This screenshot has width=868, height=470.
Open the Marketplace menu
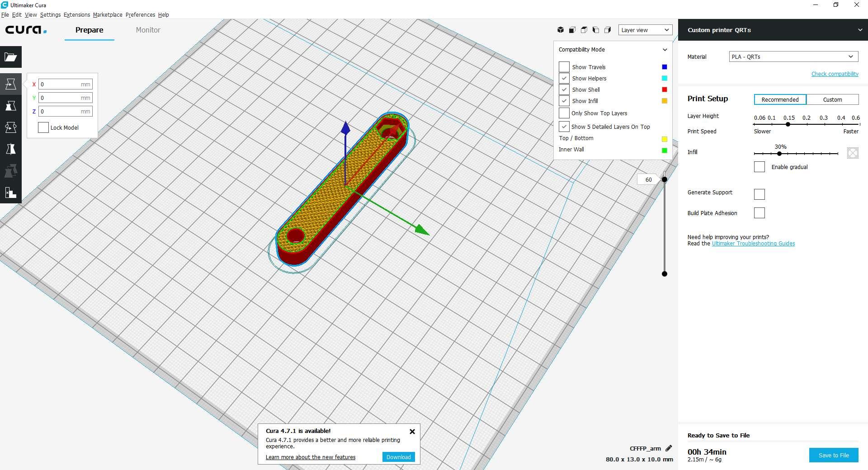click(108, 15)
